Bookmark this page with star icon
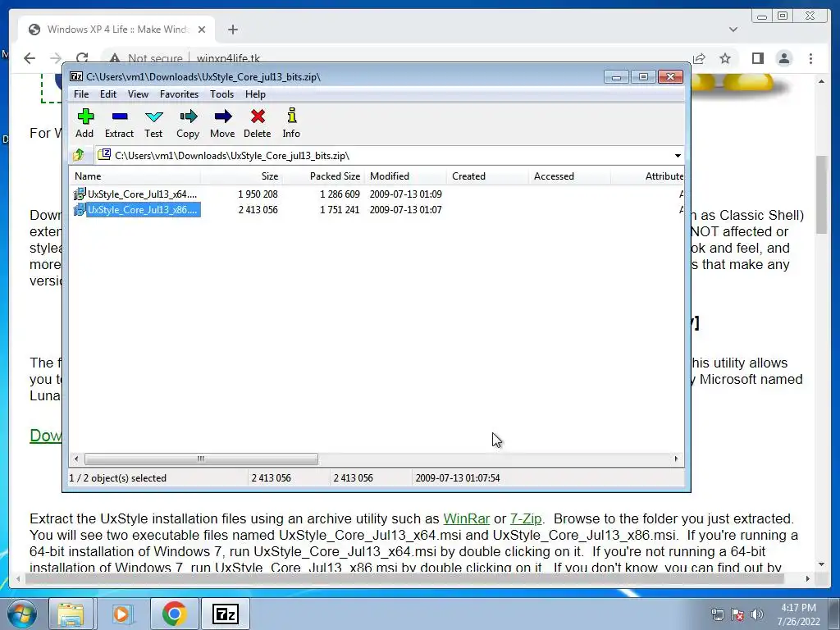840x630 pixels. pyautogui.click(x=725, y=58)
